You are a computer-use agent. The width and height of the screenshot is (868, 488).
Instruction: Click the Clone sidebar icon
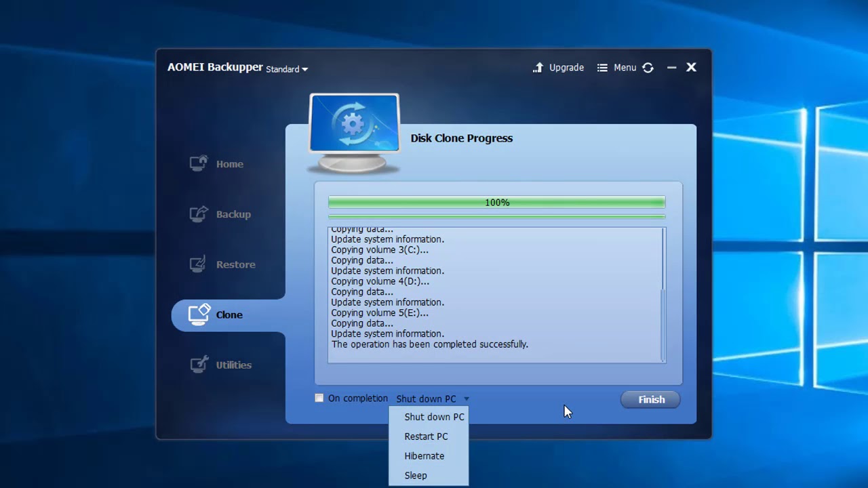199,314
